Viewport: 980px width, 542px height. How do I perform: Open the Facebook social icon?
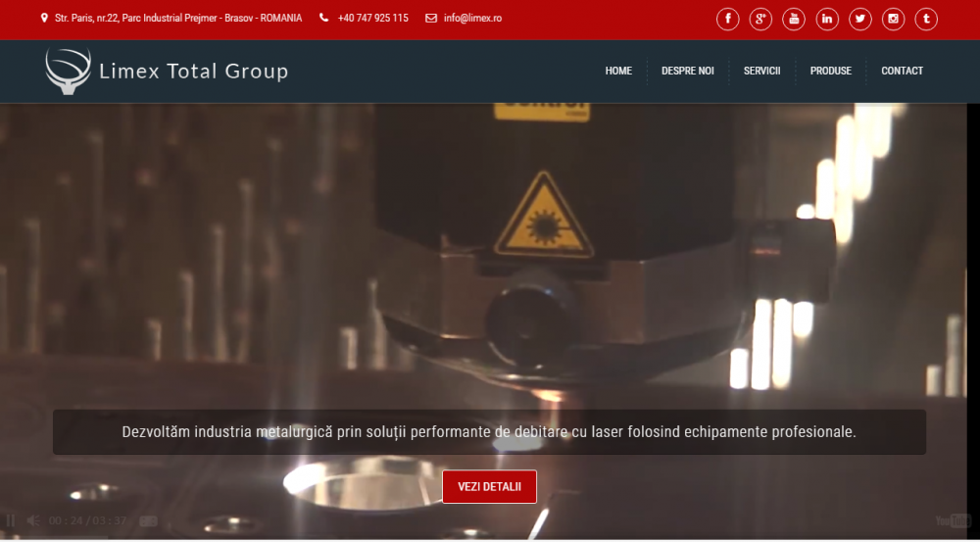[727, 19]
